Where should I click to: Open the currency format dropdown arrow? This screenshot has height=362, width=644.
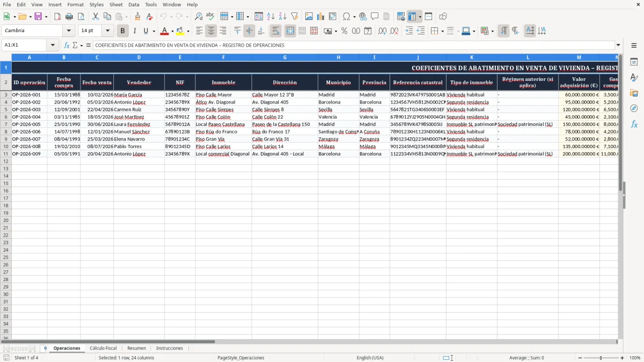point(336,31)
